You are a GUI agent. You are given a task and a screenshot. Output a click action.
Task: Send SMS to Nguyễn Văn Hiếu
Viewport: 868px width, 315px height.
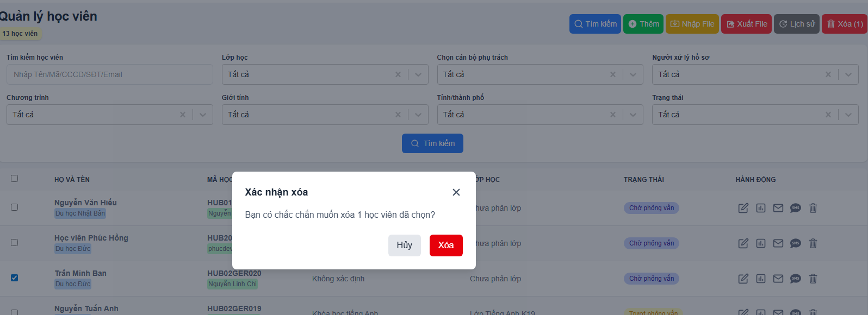tap(796, 208)
